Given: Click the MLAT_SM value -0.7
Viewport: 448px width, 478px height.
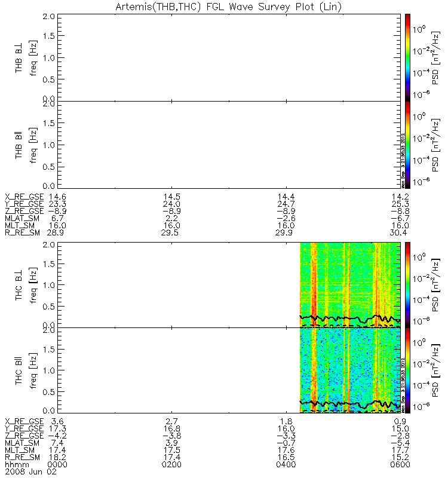Looking at the screenshot, I should tap(286, 443).
